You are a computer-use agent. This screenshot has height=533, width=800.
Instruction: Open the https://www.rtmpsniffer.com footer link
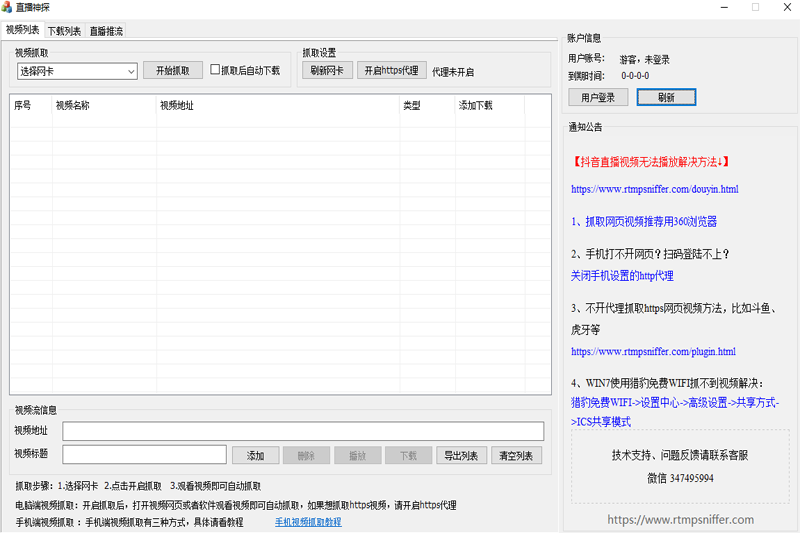pos(681,519)
